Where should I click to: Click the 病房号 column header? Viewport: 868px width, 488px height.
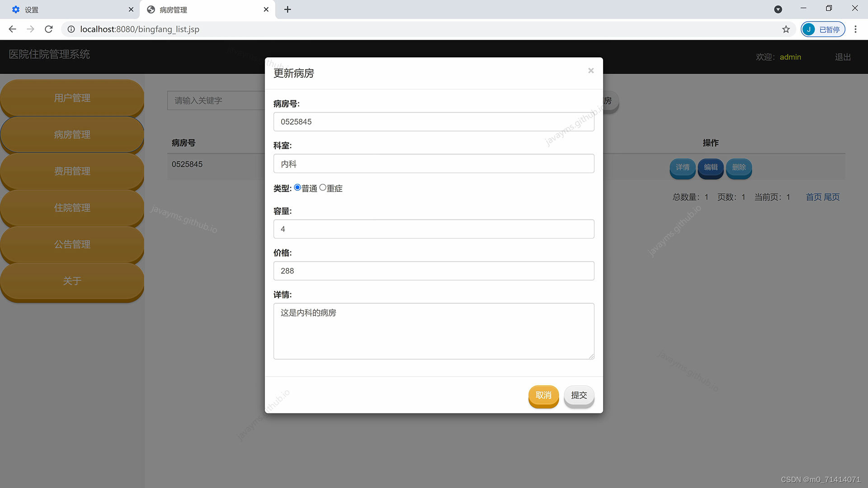[x=184, y=143]
